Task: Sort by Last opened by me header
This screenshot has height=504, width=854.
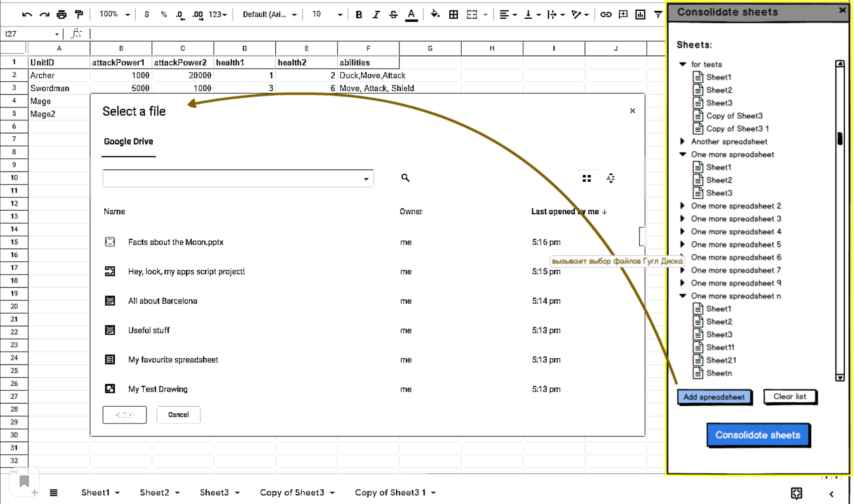Action: (x=569, y=212)
